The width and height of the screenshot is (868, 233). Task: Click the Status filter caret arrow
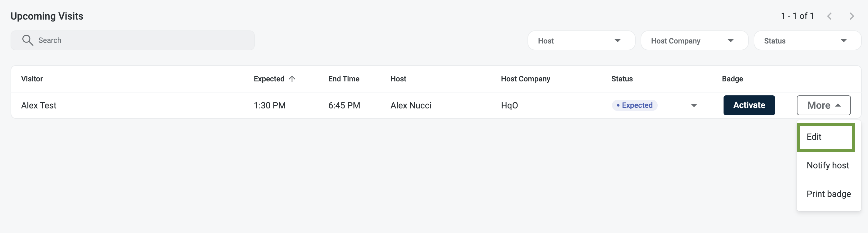(x=843, y=41)
